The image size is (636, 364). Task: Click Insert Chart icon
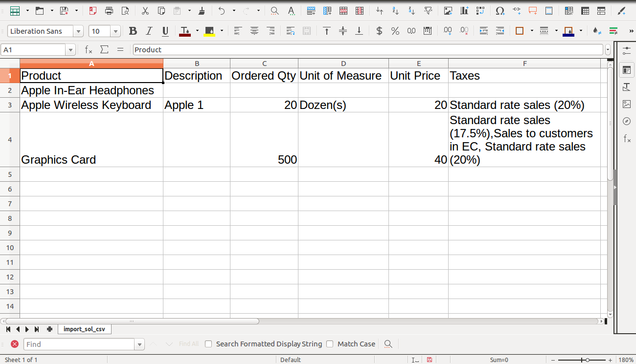(x=464, y=11)
